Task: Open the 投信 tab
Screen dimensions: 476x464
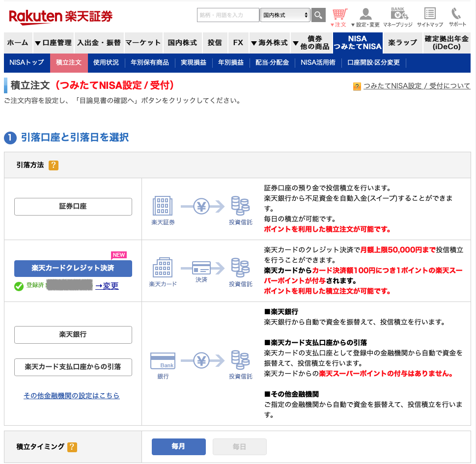Action: tap(215, 43)
